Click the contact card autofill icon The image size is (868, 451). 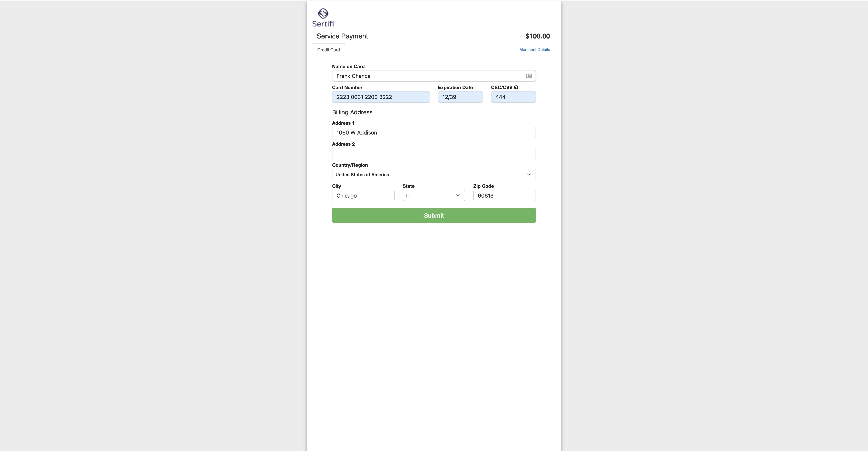[529, 76]
